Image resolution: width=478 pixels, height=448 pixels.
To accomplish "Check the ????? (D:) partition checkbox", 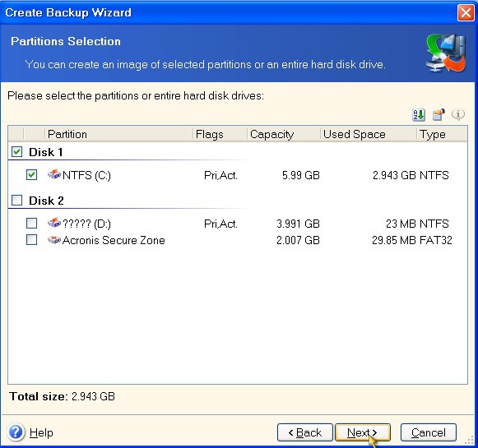I will coord(32,224).
